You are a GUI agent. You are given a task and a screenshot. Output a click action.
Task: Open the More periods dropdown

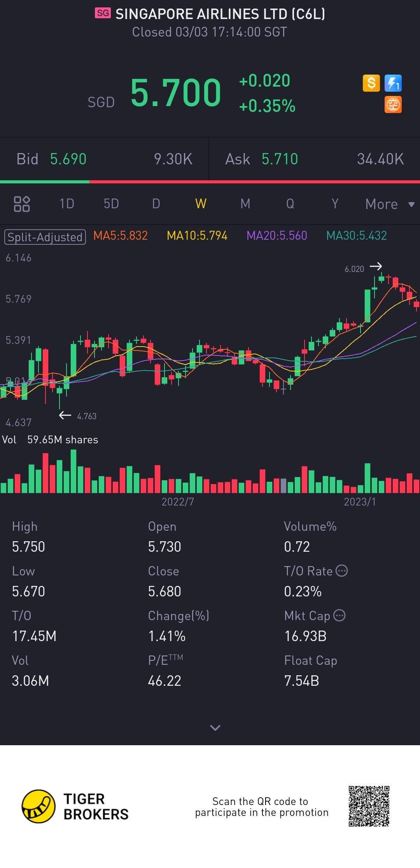coord(390,204)
